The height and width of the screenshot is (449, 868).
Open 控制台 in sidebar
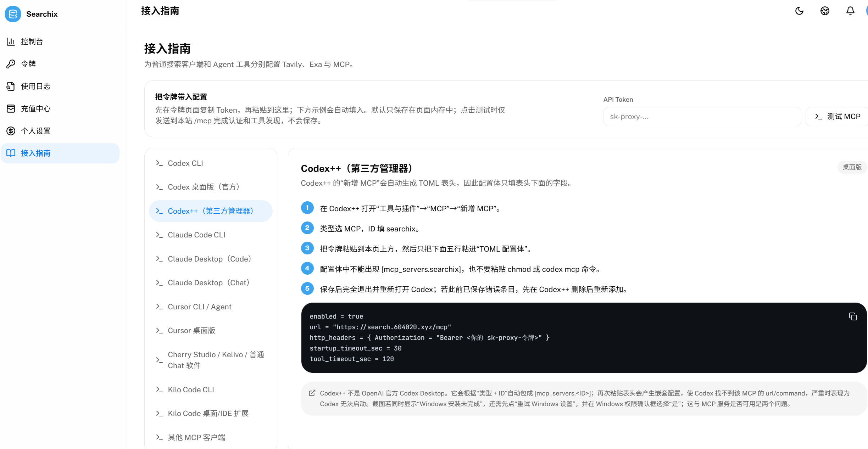(x=60, y=41)
